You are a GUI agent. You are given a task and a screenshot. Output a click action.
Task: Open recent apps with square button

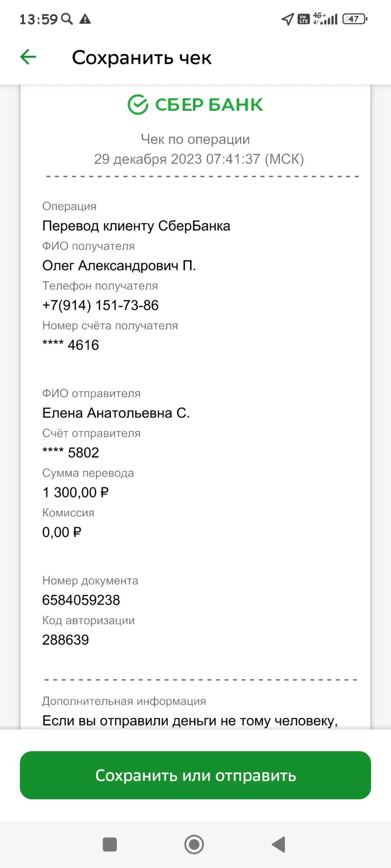click(x=110, y=845)
